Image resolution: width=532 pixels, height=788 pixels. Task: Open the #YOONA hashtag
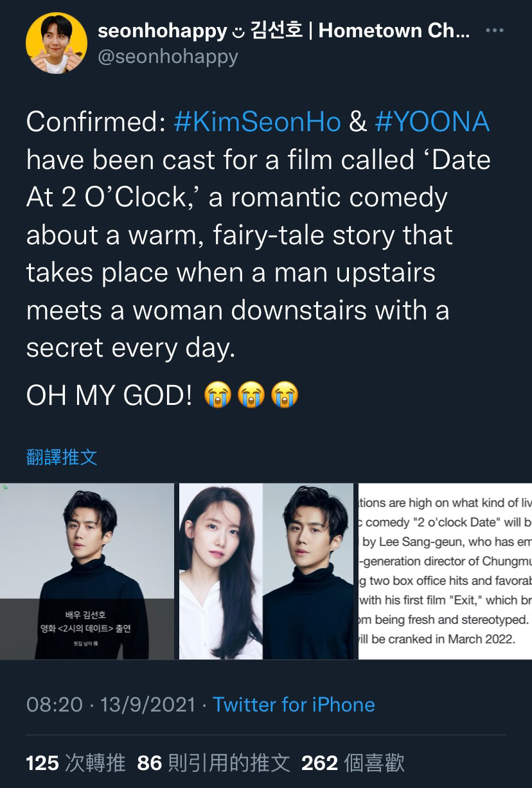click(x=432, y=121)
